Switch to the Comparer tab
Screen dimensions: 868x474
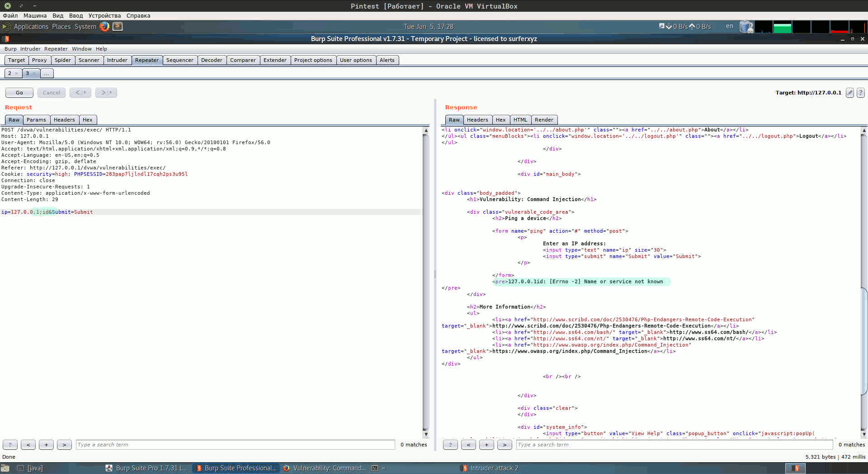[243, 60]
